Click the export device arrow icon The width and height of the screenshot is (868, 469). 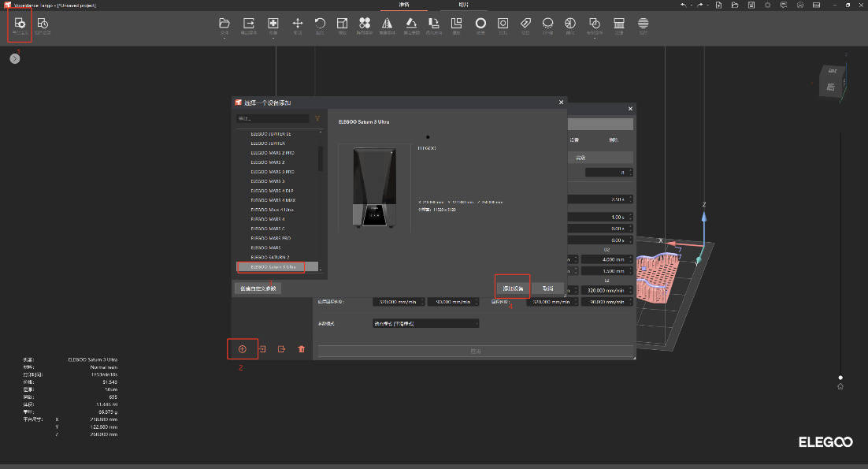pyautogui.click(x=282, y=349)
